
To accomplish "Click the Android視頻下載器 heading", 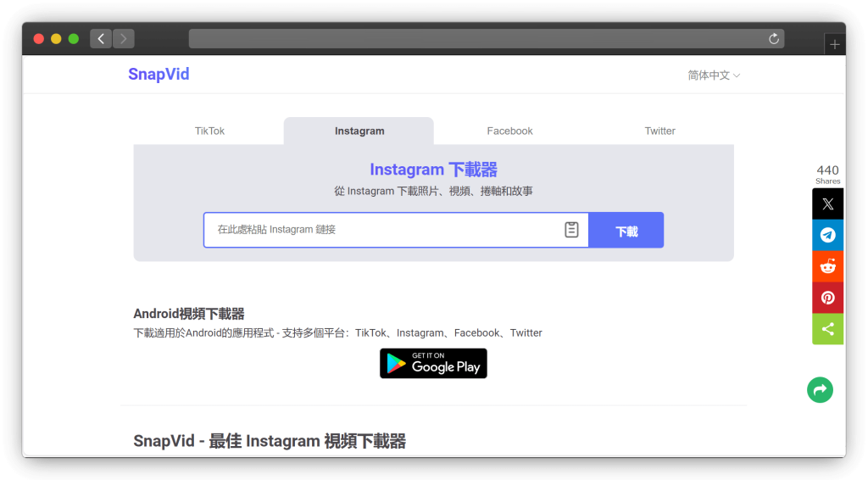I will [189, 314].
